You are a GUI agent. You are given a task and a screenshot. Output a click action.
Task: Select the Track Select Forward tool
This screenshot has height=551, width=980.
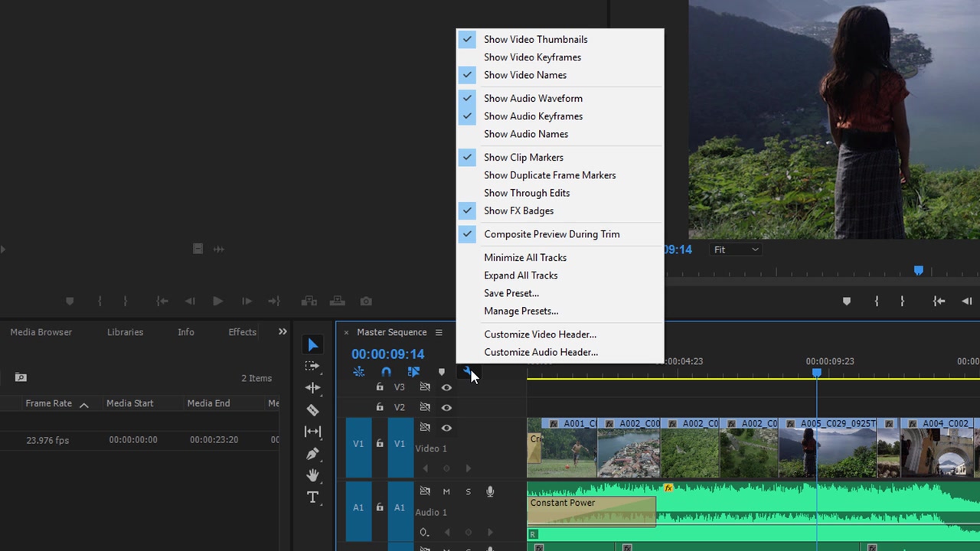pos(312,365)
